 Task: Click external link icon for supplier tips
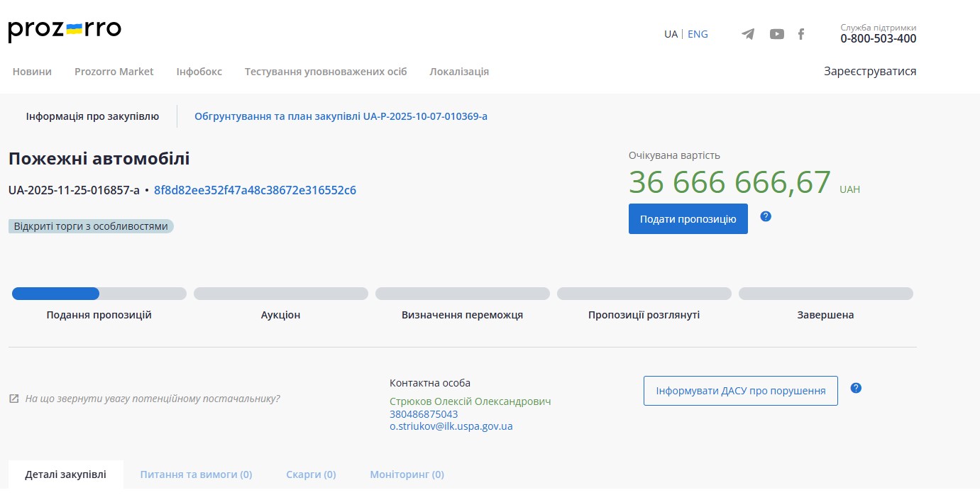coord(14,399)
